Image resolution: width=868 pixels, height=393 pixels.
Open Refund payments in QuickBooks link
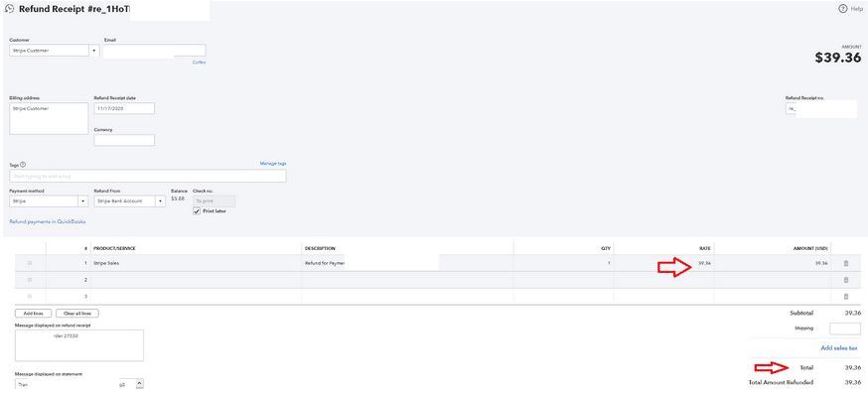click(x=48, y=222)
